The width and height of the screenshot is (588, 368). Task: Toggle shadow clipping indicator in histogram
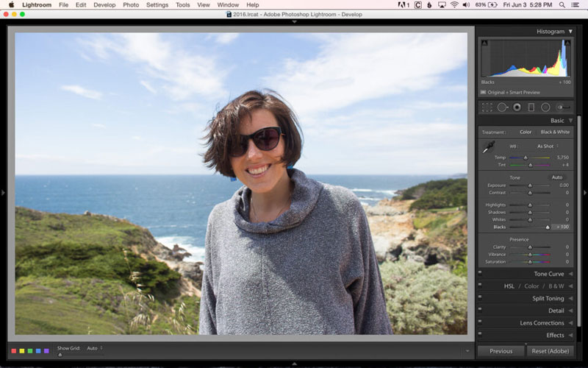tap(484, 43)
